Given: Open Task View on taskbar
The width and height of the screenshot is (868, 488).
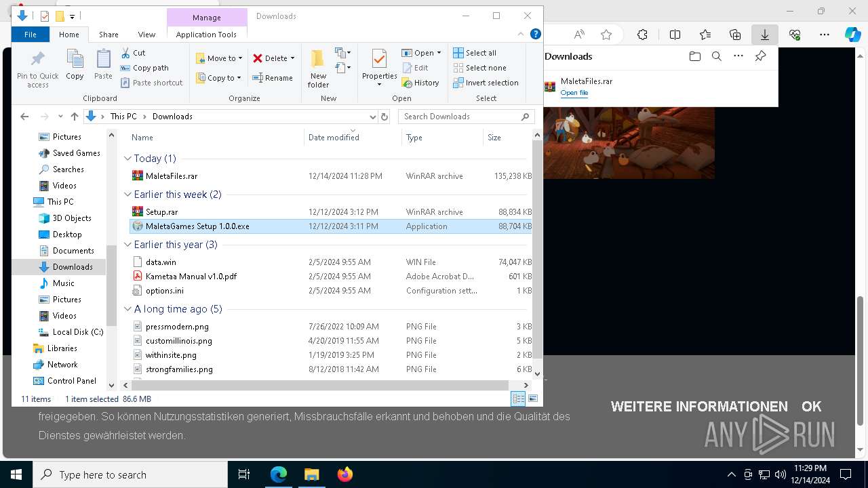Looking at the screenshot, I should (244, 474).
